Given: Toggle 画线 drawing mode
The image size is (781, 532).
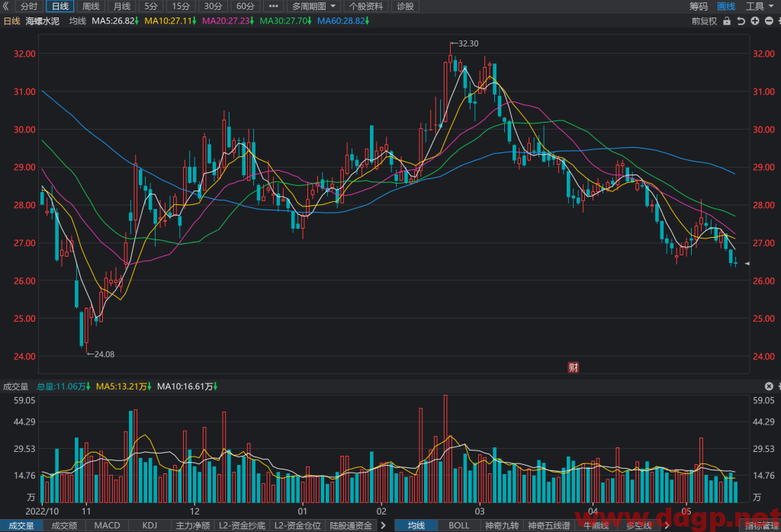Looking at the screenshot, I should coord(726,6).
